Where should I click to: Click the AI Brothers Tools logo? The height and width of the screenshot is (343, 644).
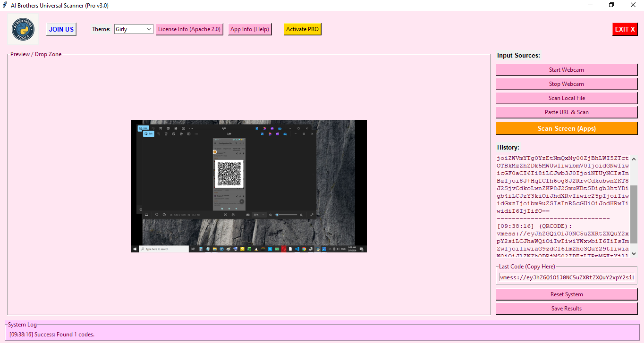coord(24,29)
